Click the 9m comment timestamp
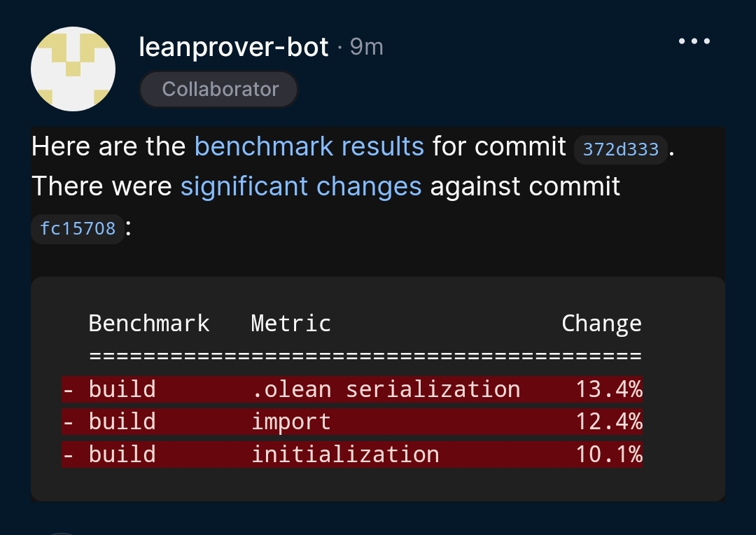 click(366, 48)
